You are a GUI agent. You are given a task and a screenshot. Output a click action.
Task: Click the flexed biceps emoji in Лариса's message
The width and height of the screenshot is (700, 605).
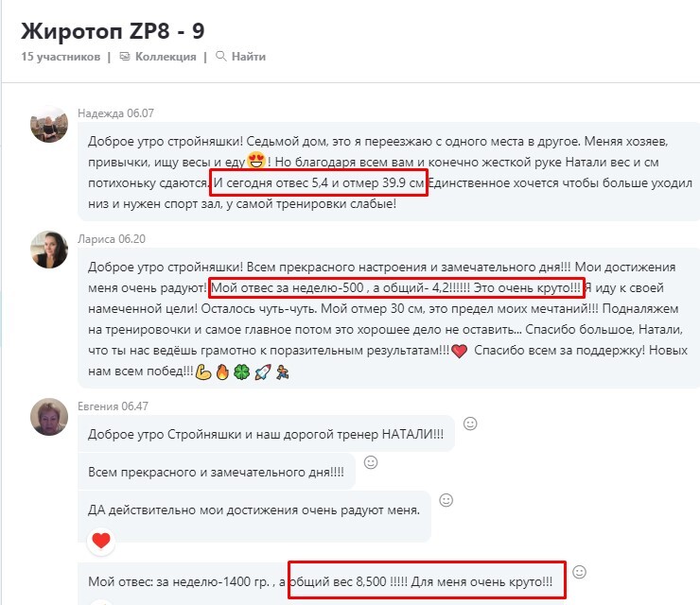[203, 372]
